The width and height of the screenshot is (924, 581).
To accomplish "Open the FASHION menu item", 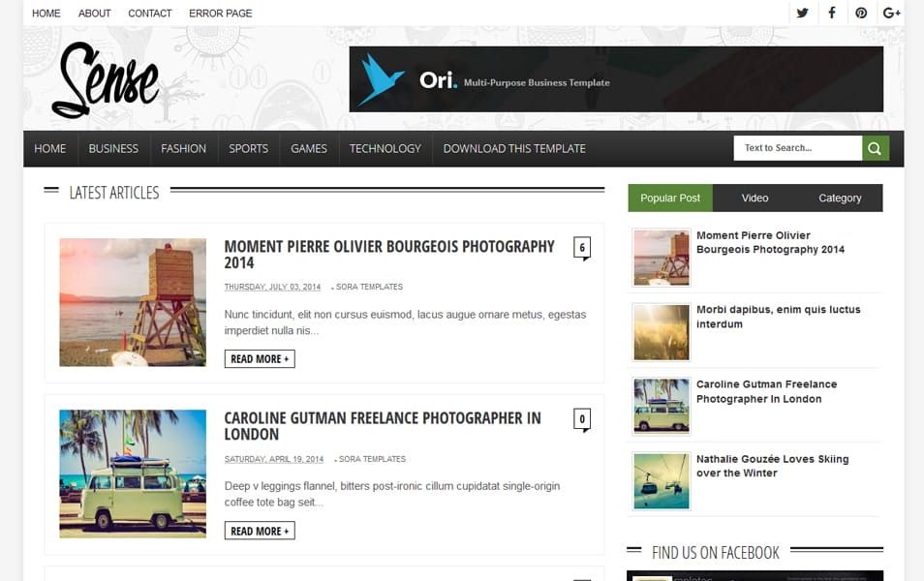I will coord(183,148).
